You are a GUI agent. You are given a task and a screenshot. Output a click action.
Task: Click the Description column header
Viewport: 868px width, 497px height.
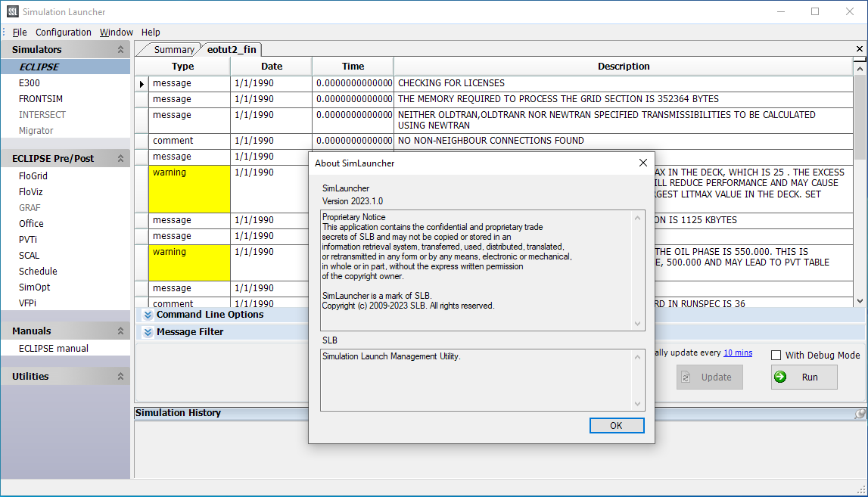pyautogui.click(x=624, y=67)
